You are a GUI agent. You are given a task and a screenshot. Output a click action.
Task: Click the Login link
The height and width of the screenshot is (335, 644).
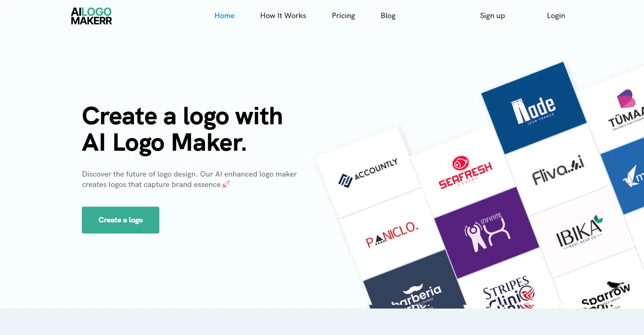[556, 16]
